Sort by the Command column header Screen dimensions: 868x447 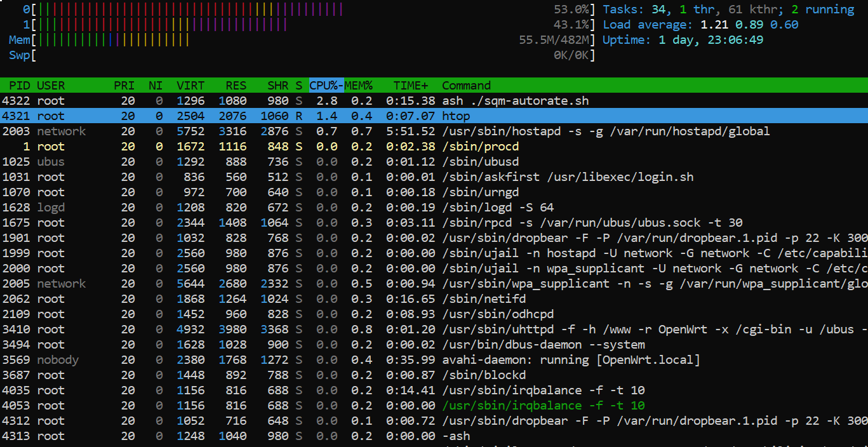click(466, 86)
